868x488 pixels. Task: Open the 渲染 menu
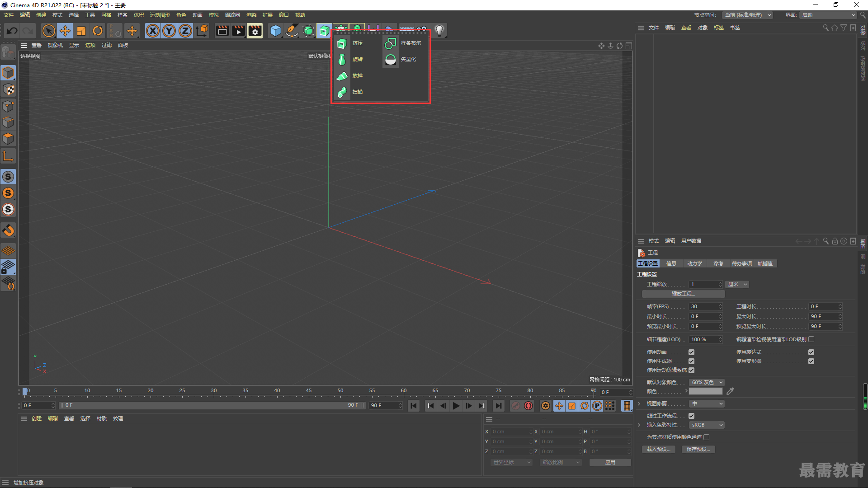pyautogui.click(x=251, y=15)
